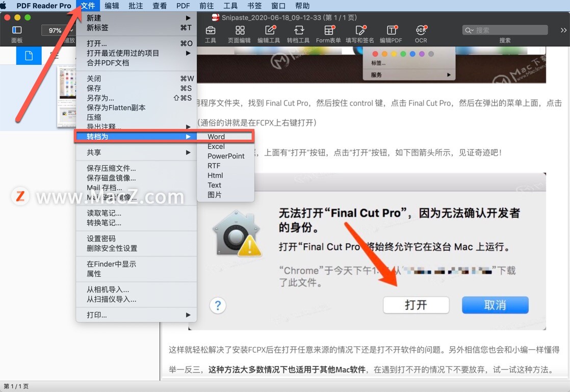Show more toolbar items with the >> chevron
Screen dimensions: 570x392
(x=563, y=30)
